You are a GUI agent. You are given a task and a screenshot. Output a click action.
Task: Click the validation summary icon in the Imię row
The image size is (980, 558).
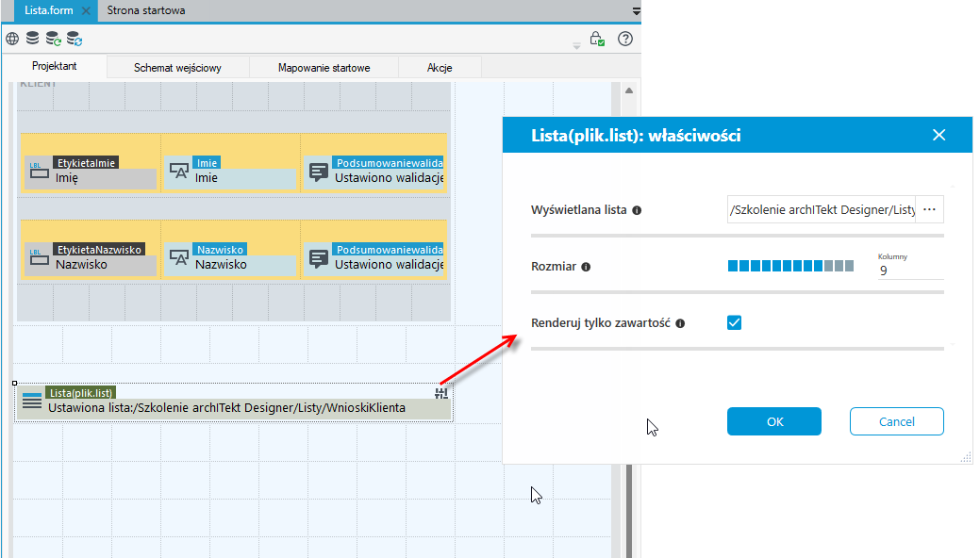click(x=319, y=172)
